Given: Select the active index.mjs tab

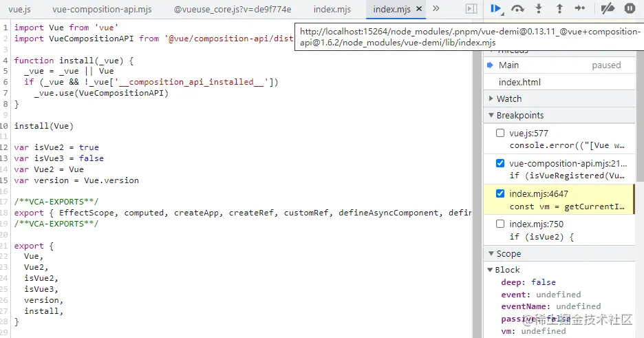Looking at the screenshot, I should pos(391,9).
